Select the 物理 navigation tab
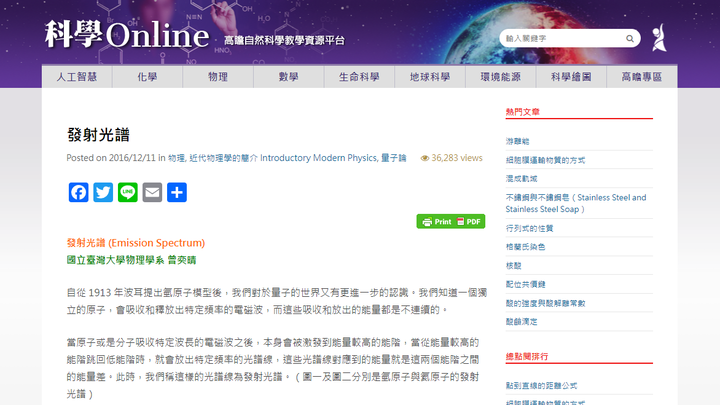This screenshot has height=405, width=720. [218, 77]
